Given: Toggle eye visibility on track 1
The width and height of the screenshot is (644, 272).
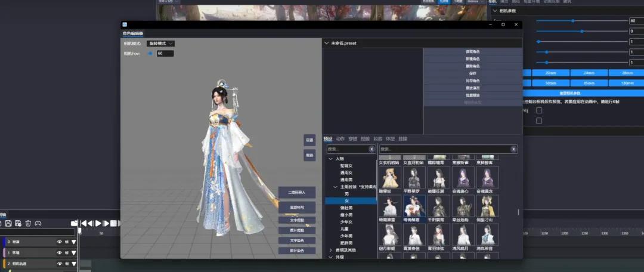Looking at the screenshot, I should pyautogui.click(x=60, y=253).
